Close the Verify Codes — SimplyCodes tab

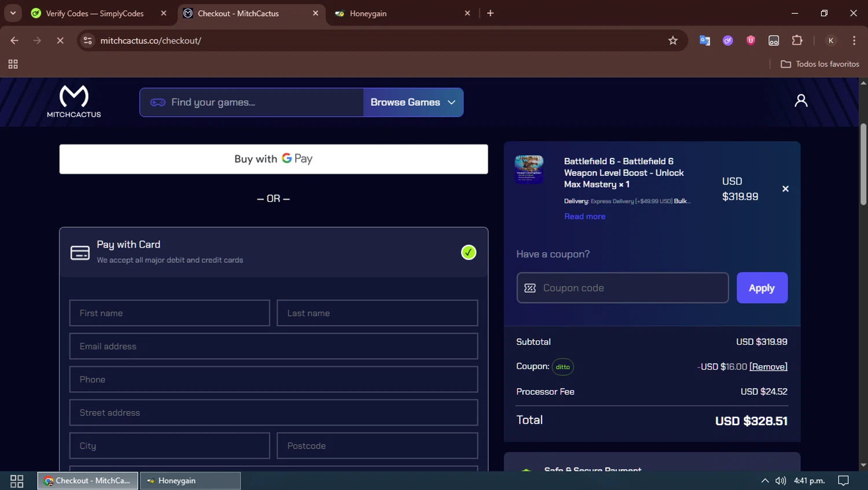(164, 13)
